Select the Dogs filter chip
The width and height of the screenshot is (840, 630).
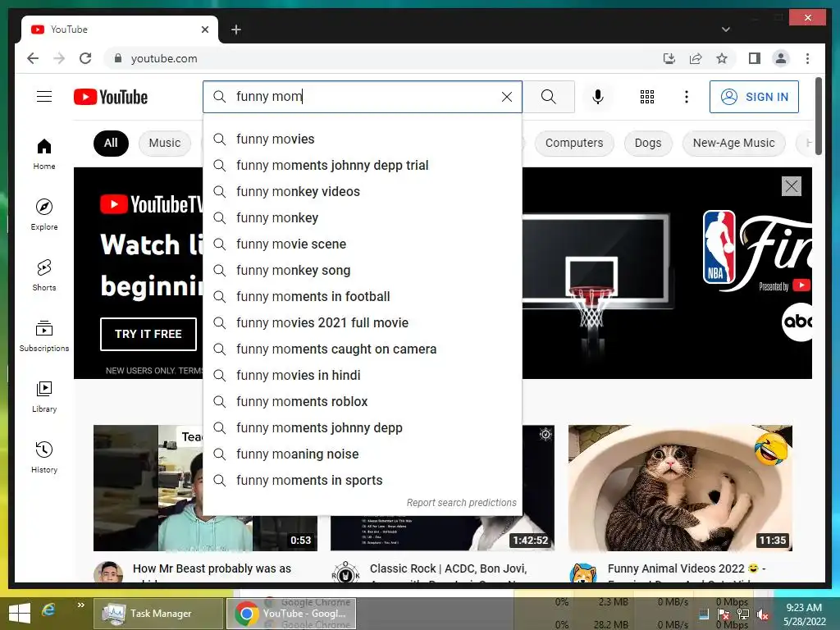click(648, 143)
